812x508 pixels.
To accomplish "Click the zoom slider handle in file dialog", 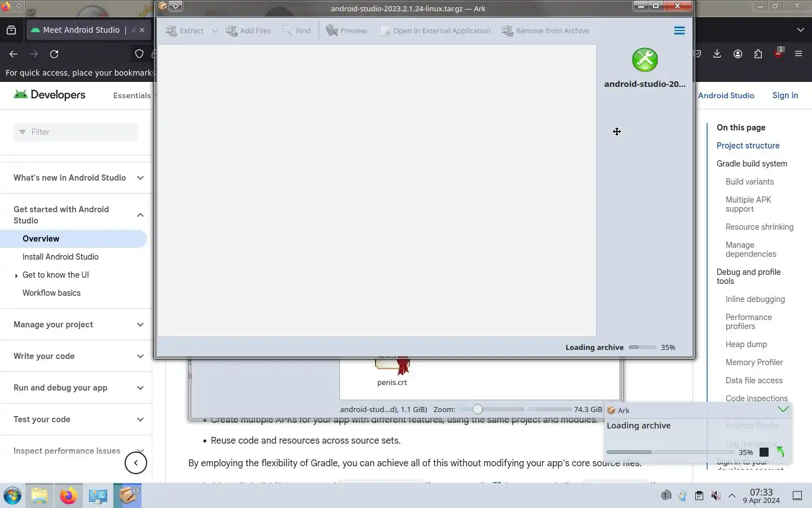I will pos(478,409).
